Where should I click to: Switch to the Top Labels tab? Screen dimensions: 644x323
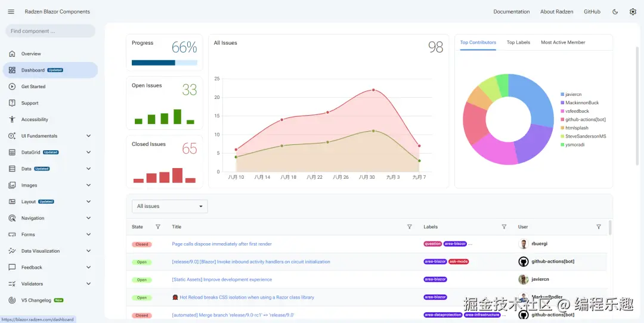[518, 42]
